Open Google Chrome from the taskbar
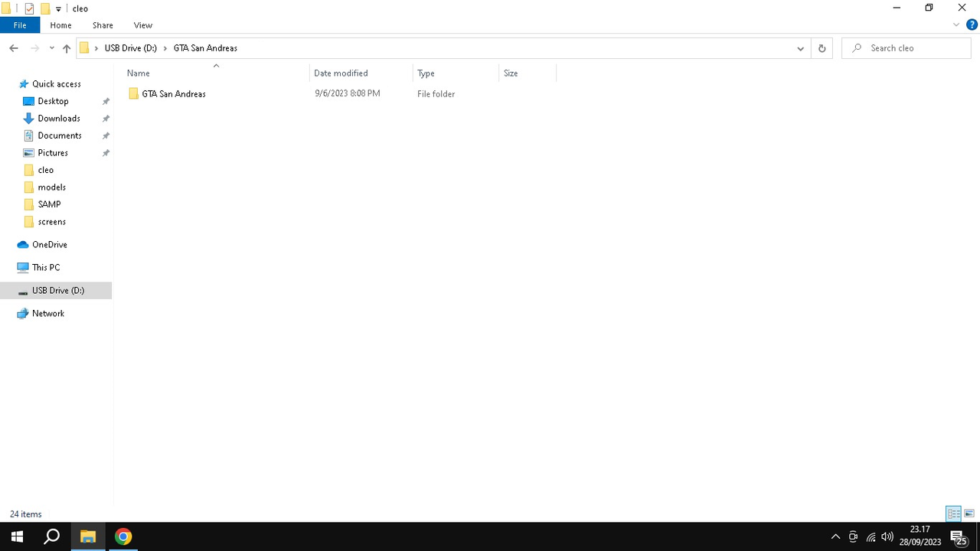The image size is (980, 551). pos(123,536)
